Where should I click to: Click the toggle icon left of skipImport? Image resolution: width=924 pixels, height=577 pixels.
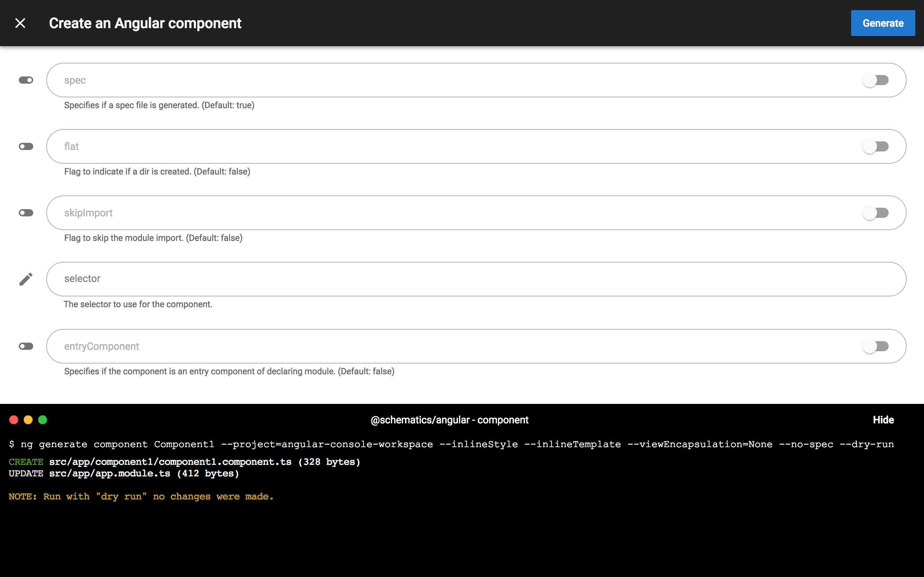click(x=26, y=213)
